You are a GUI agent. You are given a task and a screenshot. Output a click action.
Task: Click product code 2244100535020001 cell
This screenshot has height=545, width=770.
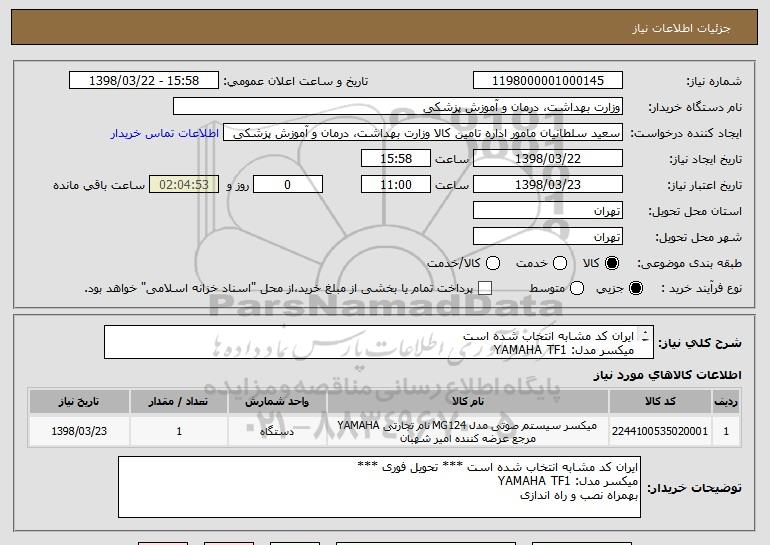coord(660,431)
